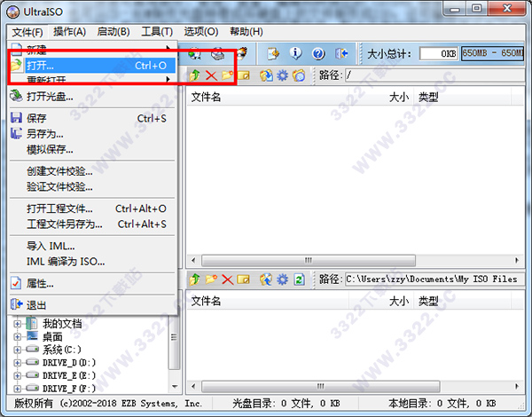
Task: Expand the 我的文档 tree node
Action: 18,324
